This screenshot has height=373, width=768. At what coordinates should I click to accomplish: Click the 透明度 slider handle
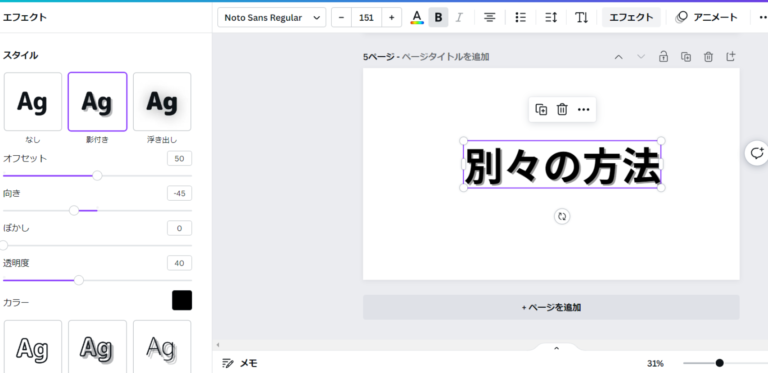click(79, 280)
